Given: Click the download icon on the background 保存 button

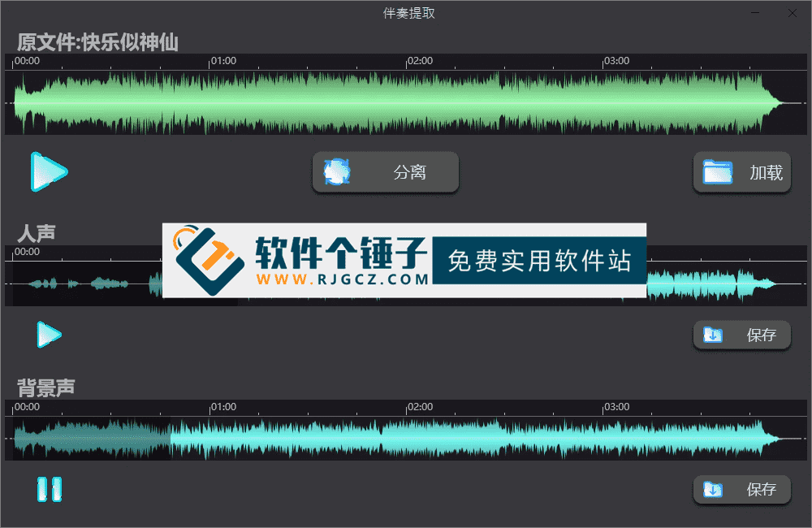Looking at the screenshot, I should click(x=715, y=489).
